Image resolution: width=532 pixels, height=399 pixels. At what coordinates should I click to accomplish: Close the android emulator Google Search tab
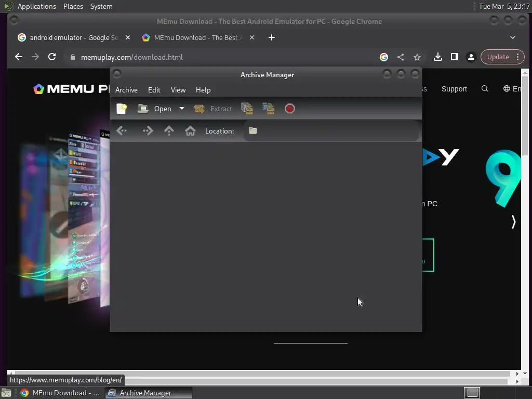coord(128,37)
